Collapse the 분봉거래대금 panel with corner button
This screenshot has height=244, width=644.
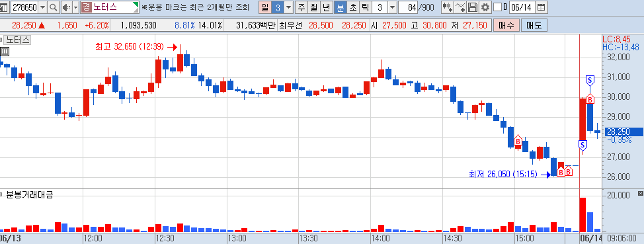tap(640, 193)
